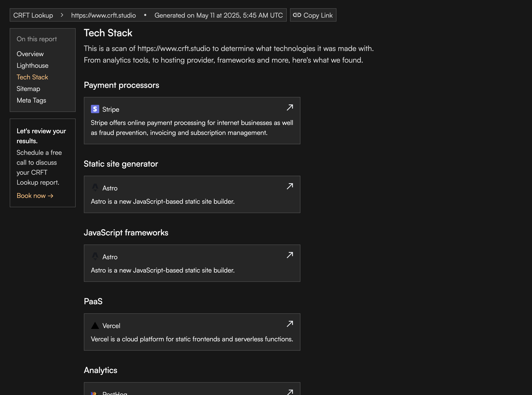Click the Copy Link button
The width and height of the screenshot is (532, 395).
(313, 15)
